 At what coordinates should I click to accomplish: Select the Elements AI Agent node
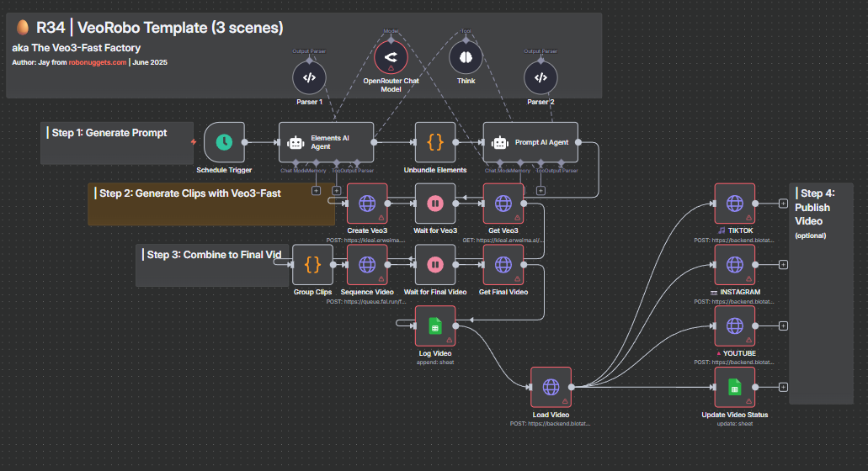click(x=326, y=142)
